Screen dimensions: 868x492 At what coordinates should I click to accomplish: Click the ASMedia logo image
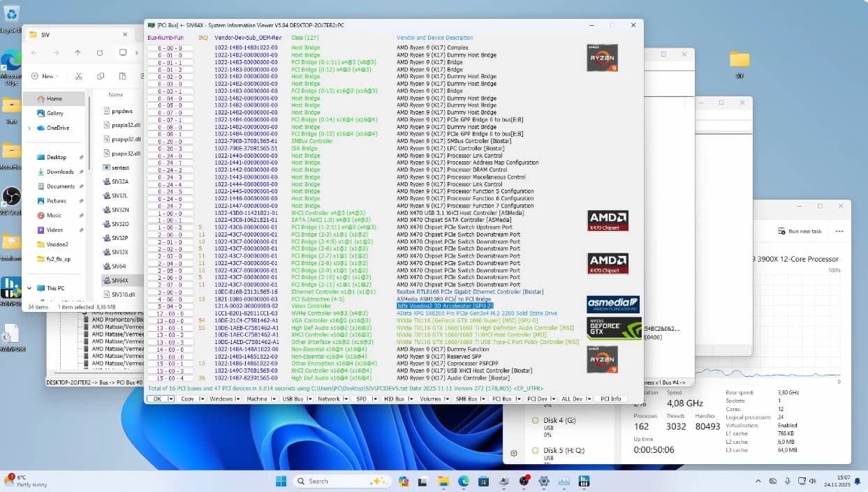coord(613,304)
